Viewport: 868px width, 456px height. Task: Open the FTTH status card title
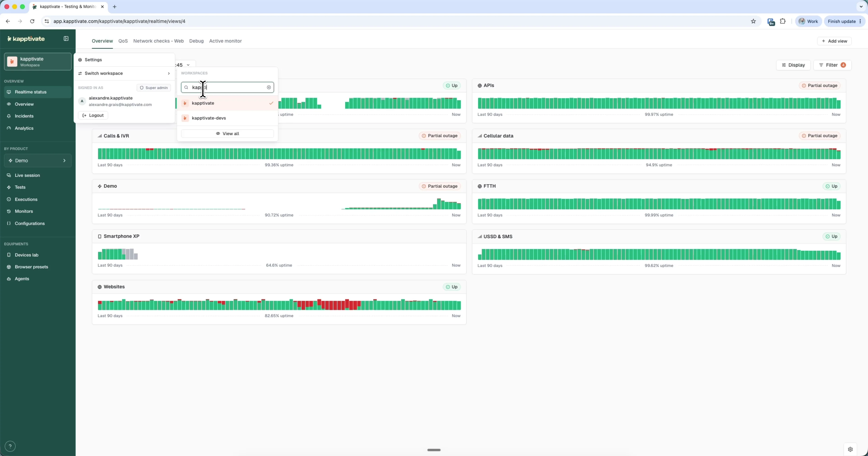point(490,186)
